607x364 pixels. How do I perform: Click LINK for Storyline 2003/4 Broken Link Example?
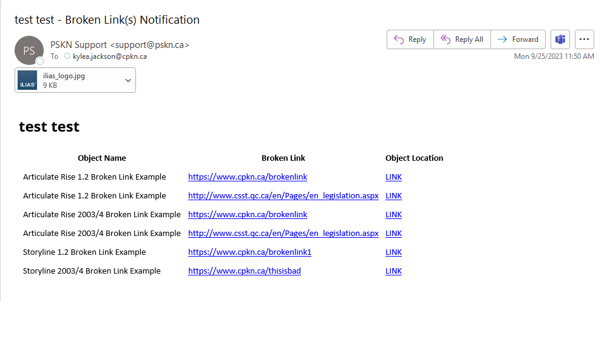(394, 271)
